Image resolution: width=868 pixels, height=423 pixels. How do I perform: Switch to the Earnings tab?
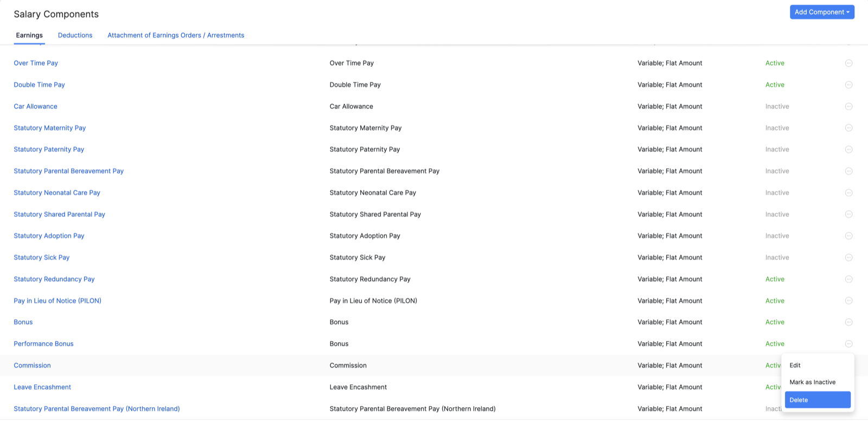click(x=29, y=35)
